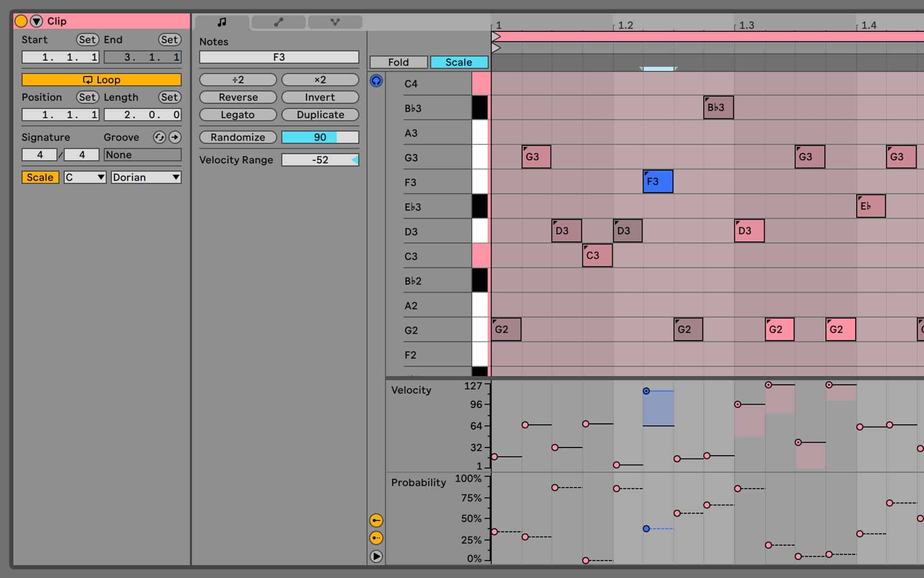Image resolution: width=924 pixels, height=578 pixels.
Task: Click ×2 to double note durations
Action: (320, 79)
